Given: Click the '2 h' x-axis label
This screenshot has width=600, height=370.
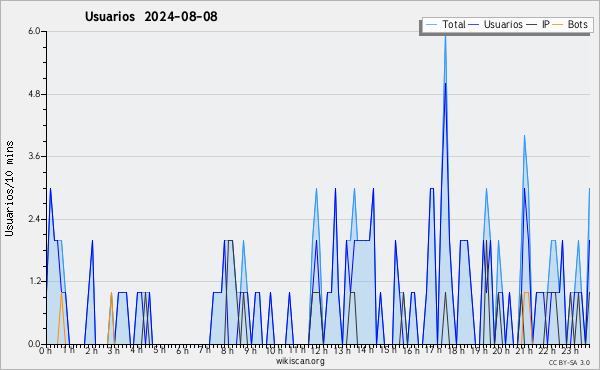Looking at the screenshot, I should coord(91,350).
